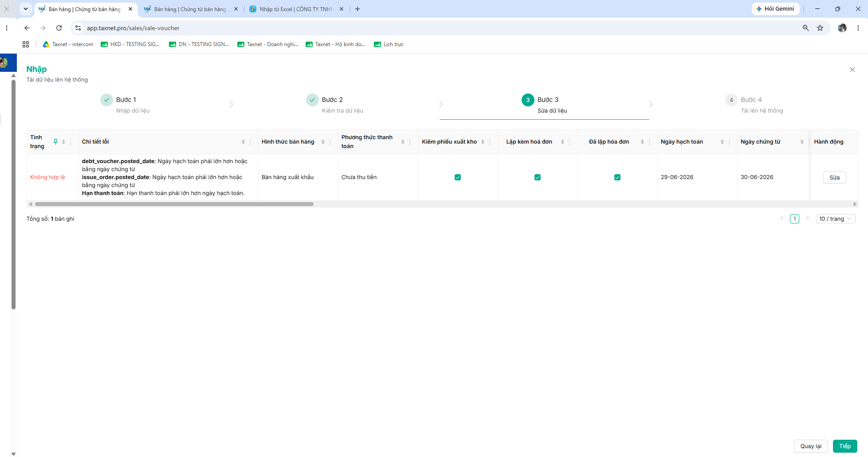The image size is (868, 457).
Task: Toggle the Đã lập hóa đơn checkbox
Action: [x=617, y=177]
